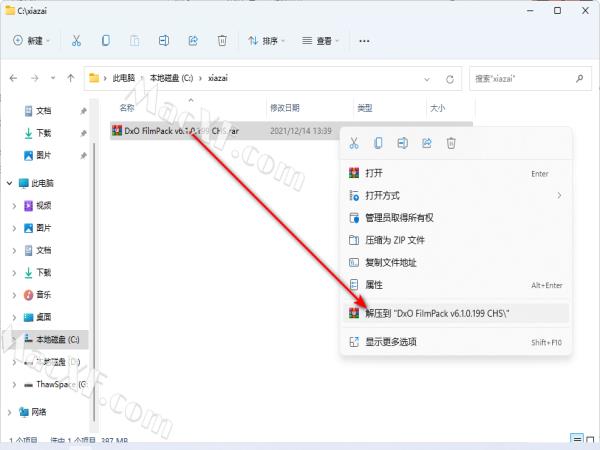
Task: Open pinned 下载 in quick access
Action: (x=44, y=133)
